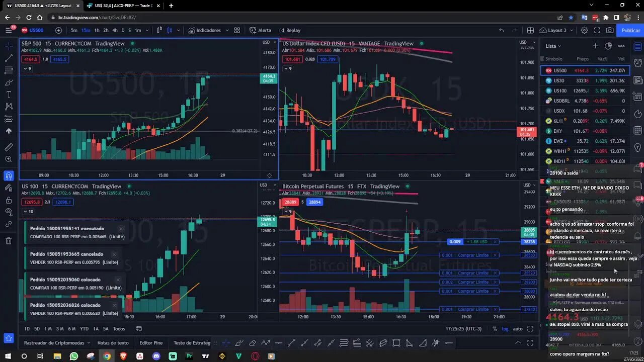Select the crosshair cursor tool
The image size is (644, 362).
tap(9, 46)
